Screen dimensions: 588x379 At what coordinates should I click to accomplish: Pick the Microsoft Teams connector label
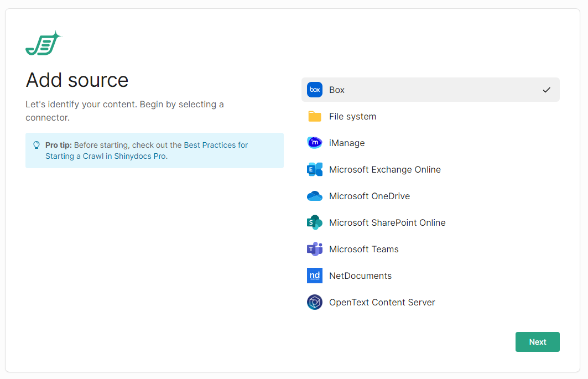tap(363, 249)
